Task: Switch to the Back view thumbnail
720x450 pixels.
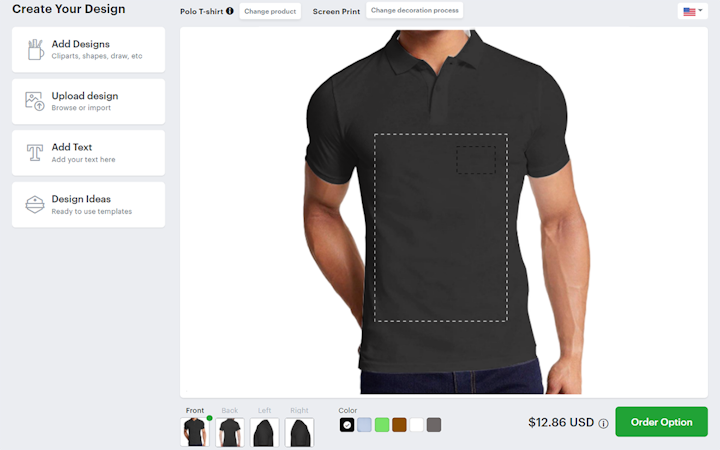Action: pyautogui.click(x=230, y=432)
